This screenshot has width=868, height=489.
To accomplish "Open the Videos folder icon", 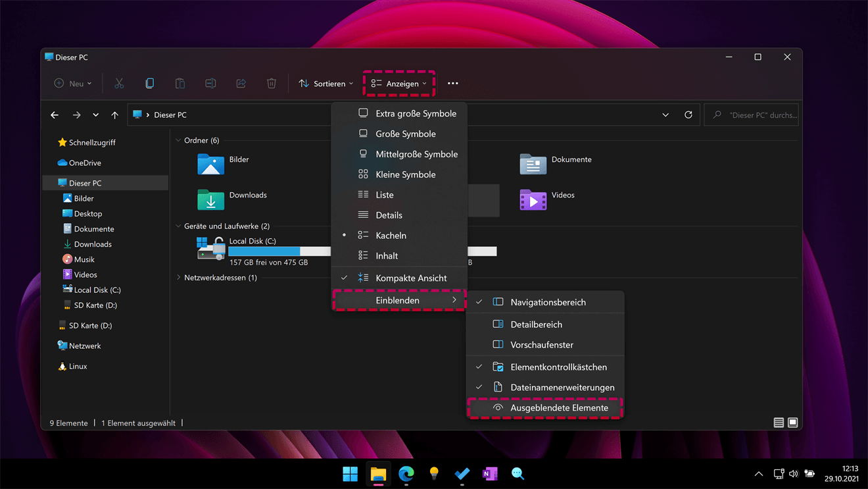I will pos(533,199).
